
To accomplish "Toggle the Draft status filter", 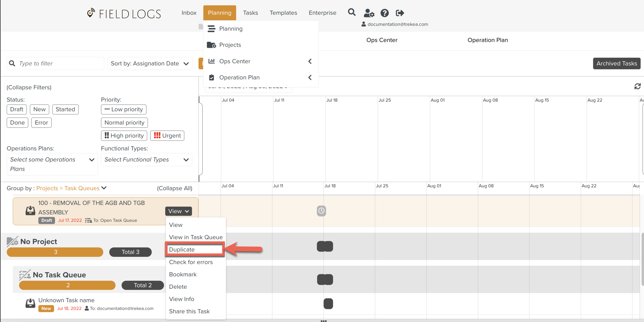I will point(17,109).
